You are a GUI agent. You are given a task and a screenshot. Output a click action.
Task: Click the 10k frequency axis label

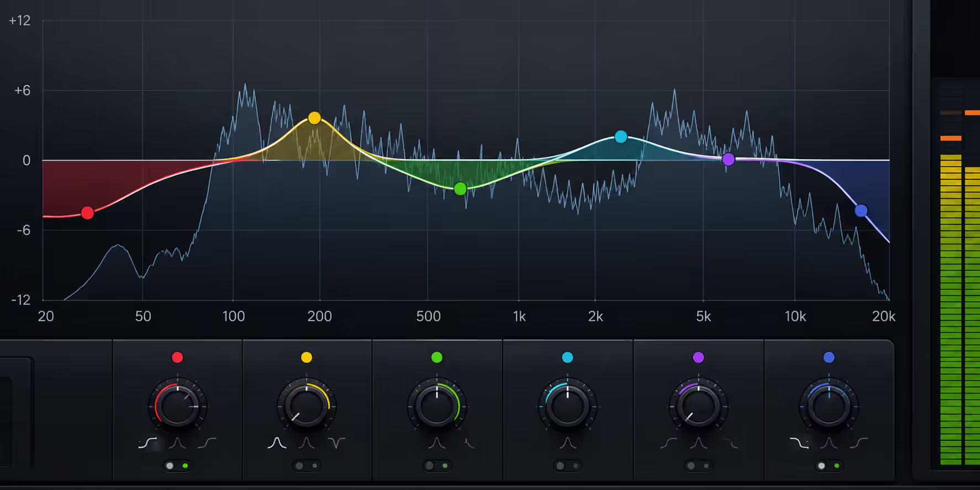(x=795, y=316)
